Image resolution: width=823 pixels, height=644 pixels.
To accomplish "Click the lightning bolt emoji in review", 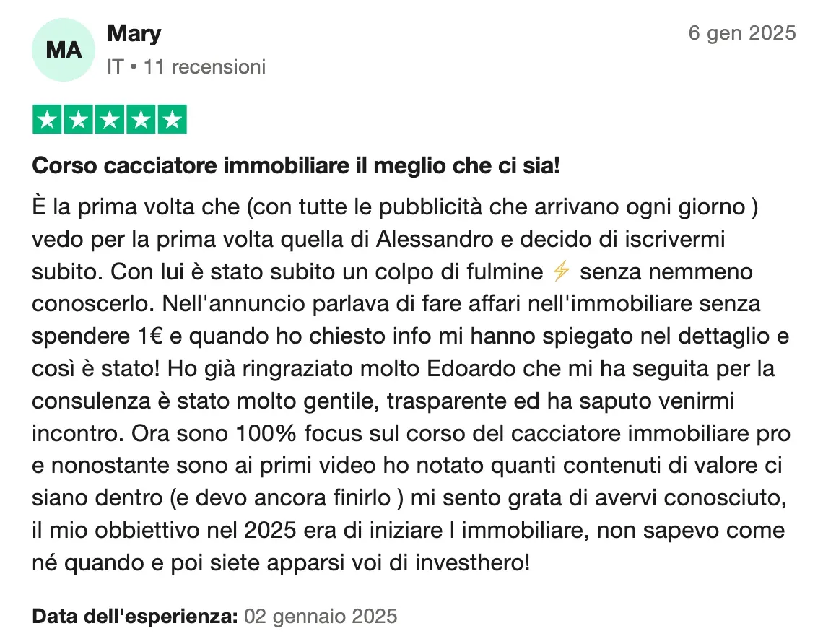I will pyautogui.click(x=560, y=272).
